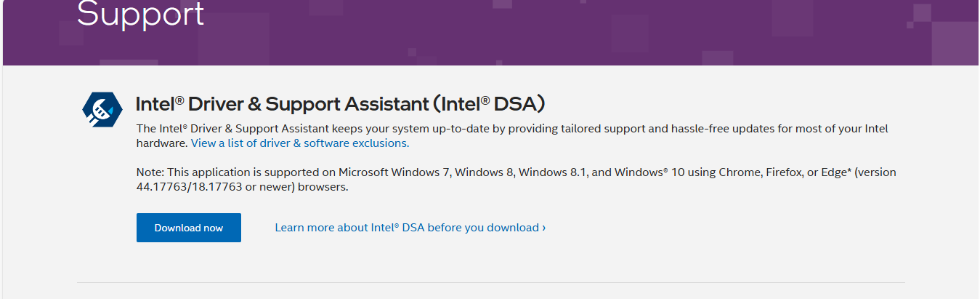This screenshot has width=980, height=299.
Task: Click the chevron after the Learn more link
Action: point(544,228)
